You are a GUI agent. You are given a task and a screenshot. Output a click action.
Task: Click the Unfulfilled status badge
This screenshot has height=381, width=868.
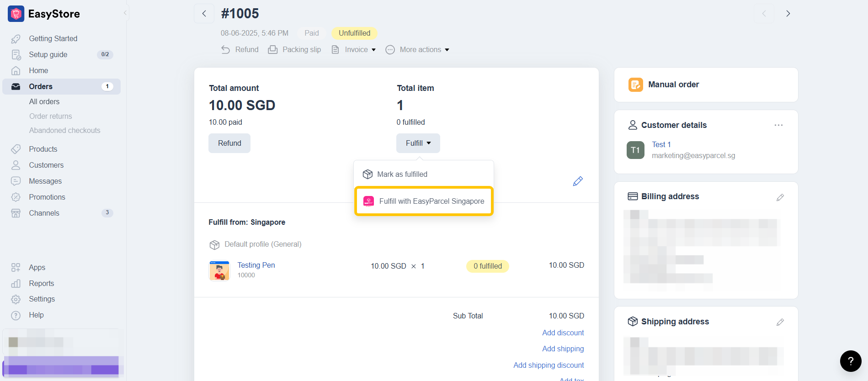(x=354, y=33)
